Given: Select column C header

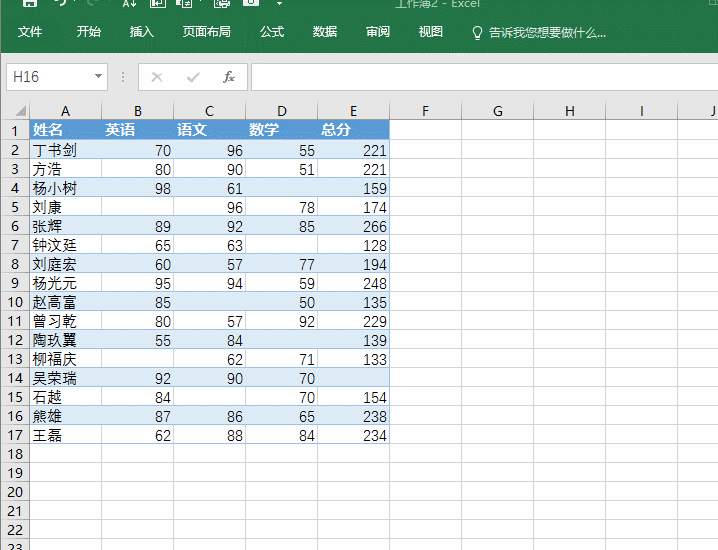Looking at the screenshot, I should (x=209, y=111).
